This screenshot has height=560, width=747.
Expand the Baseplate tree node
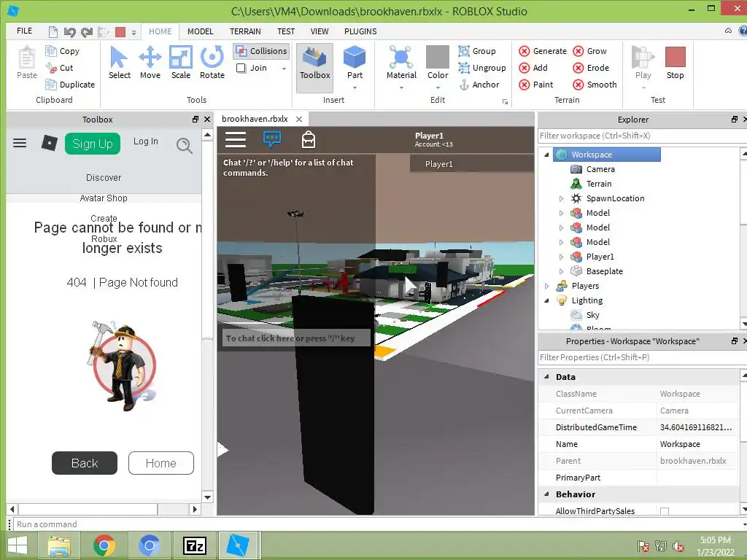561,271
